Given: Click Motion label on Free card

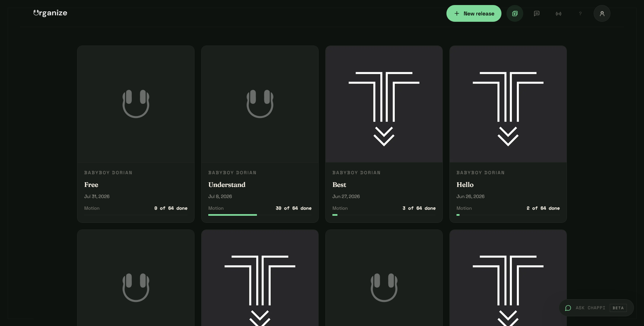Looking at the screenshot, I should click(x=92, y=208).
